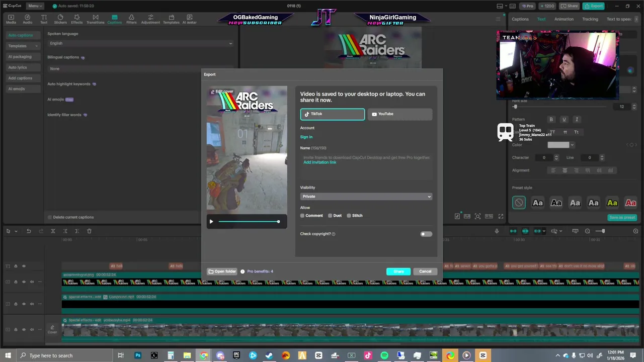Click the grey text color swatch
The height and width of the screenshot is (362, 644).
click(558, 145)
